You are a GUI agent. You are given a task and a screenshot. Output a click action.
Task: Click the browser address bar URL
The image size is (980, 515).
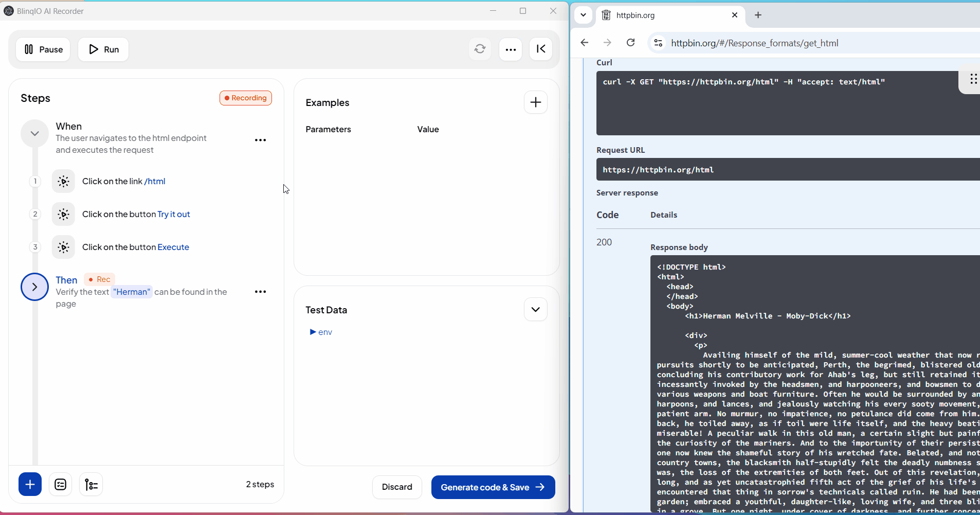[x=754, y=43]
